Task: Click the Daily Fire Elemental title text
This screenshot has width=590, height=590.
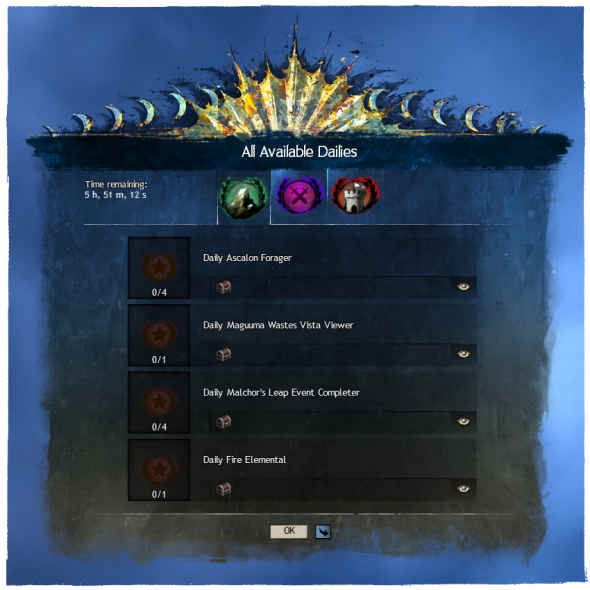Action: pyautogui.click(x=245, y=460)
